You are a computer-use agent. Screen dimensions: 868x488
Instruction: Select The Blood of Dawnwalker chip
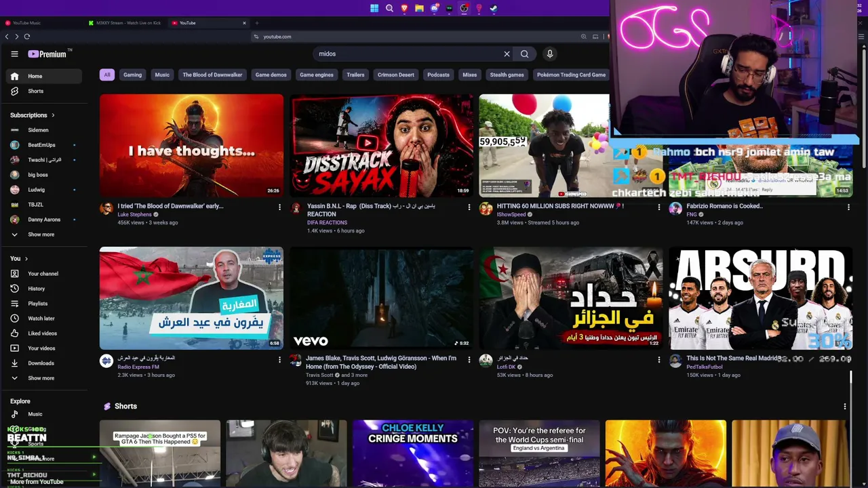coord(212,75)
